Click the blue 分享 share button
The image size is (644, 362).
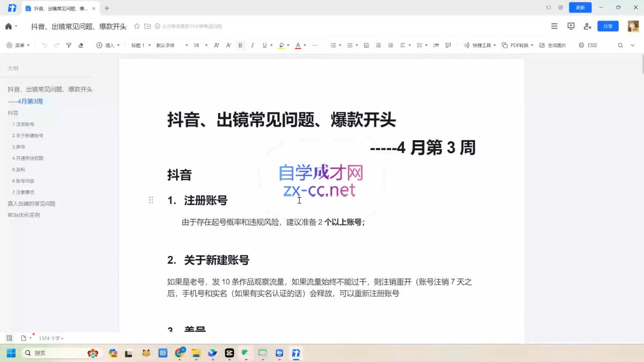pos(608,26)
